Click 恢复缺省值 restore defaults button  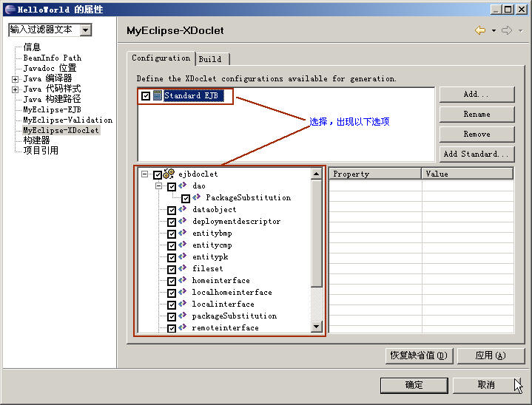pyautogui.click(x=419, y=355)
